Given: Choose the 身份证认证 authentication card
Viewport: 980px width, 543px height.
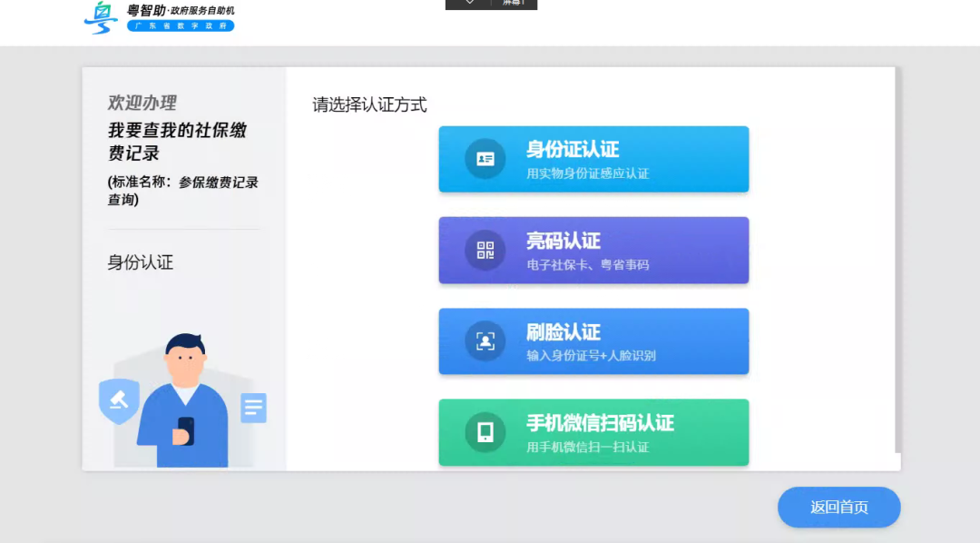Looking at the screenshot, I should click(593, 158).
